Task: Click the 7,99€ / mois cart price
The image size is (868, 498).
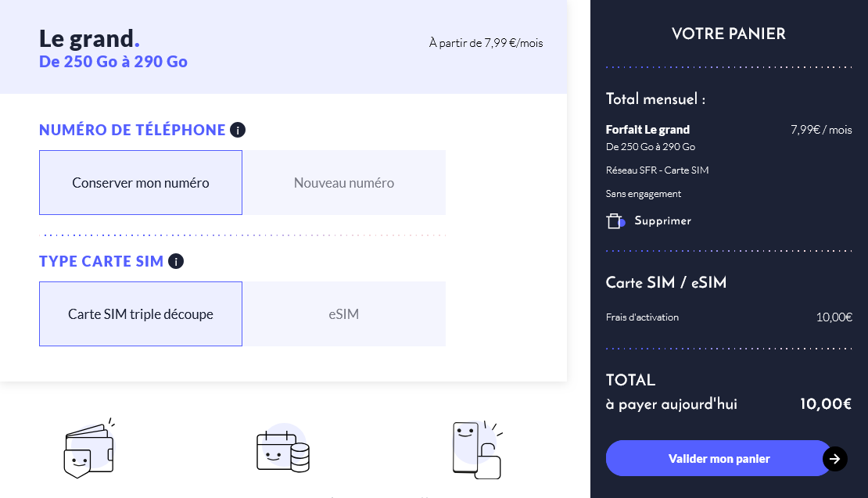Action: coord(821,130)
